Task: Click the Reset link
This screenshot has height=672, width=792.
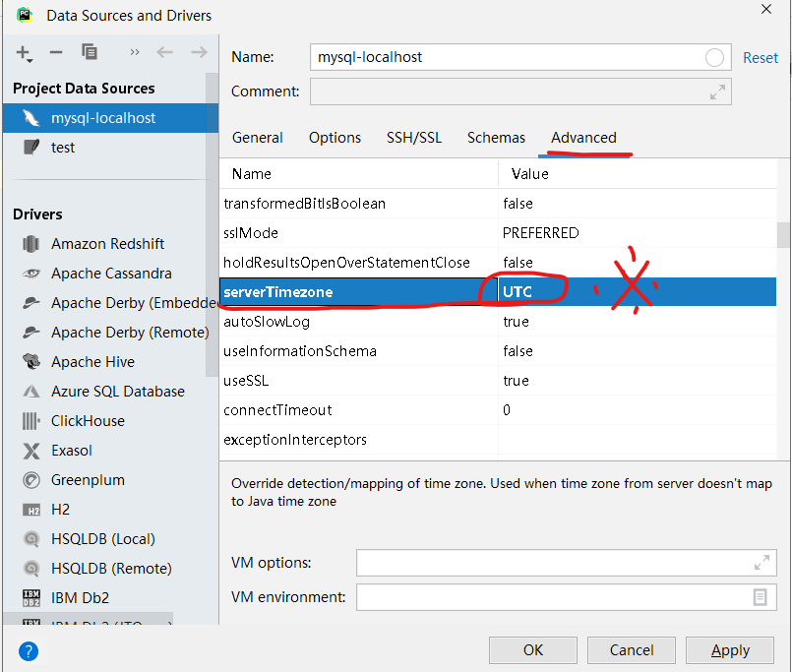Action: point(761,57)
